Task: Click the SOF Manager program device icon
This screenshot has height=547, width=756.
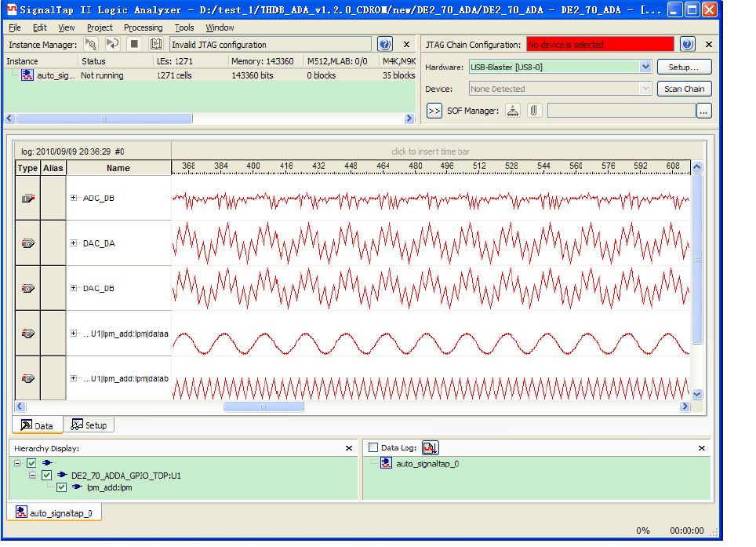Action: (513, 111)
